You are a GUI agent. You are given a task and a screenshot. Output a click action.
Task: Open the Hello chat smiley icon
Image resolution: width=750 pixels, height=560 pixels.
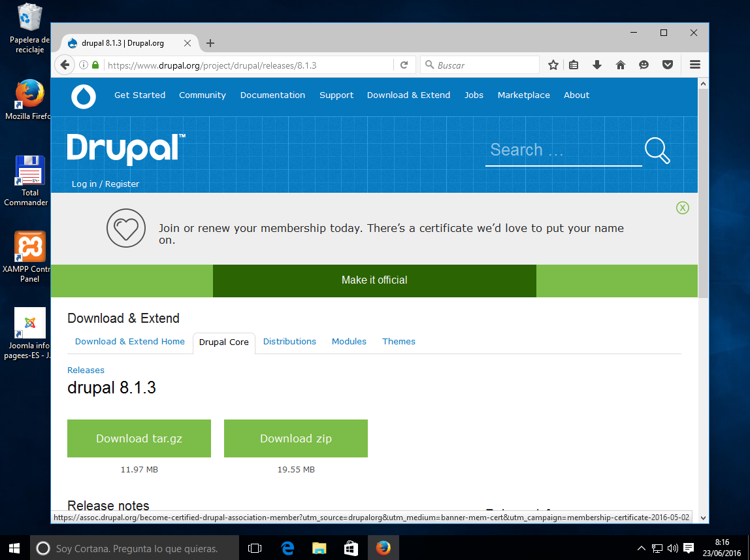644,65
